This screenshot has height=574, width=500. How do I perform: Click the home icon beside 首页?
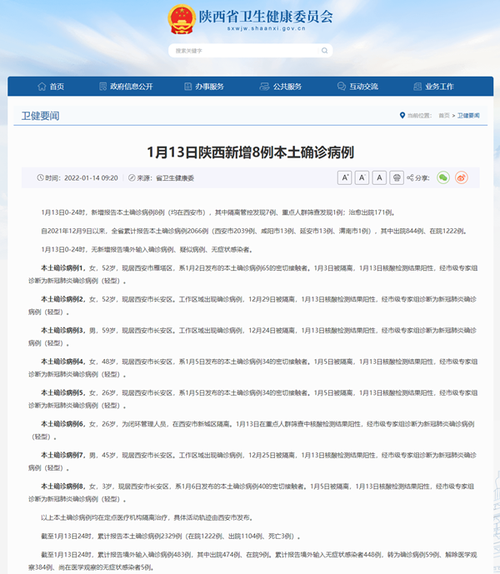click(42, 86)
